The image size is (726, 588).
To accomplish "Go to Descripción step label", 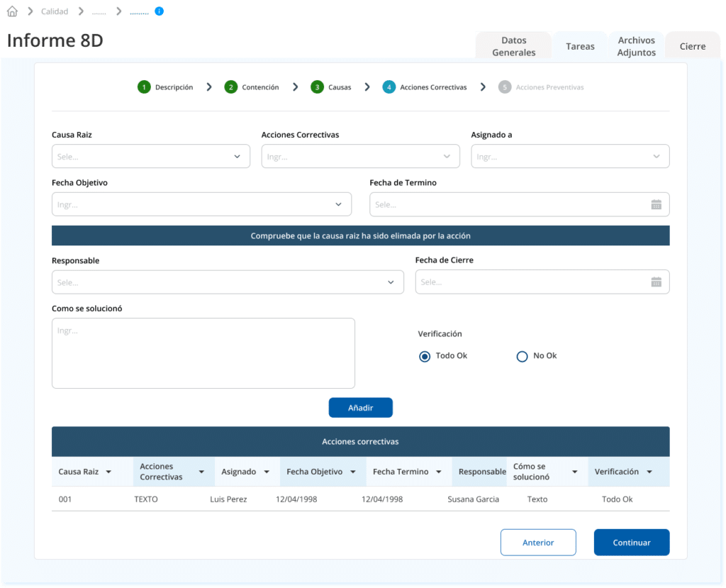I will 174,87.
